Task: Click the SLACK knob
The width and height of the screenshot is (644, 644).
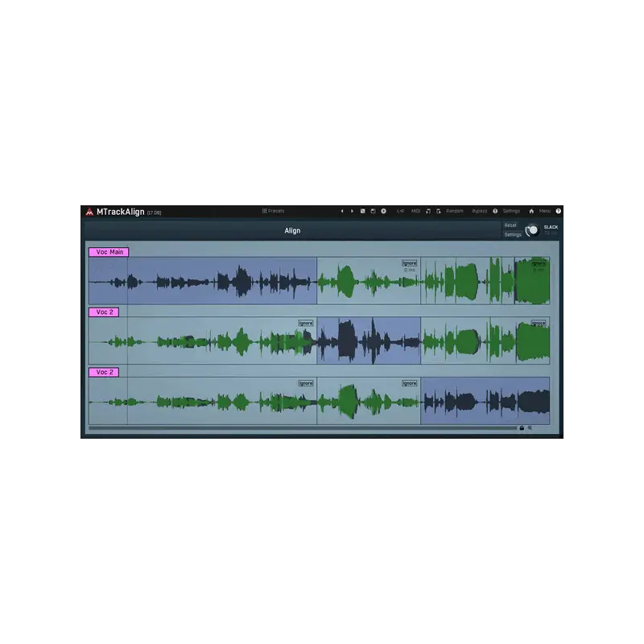Action: (532, 230)
